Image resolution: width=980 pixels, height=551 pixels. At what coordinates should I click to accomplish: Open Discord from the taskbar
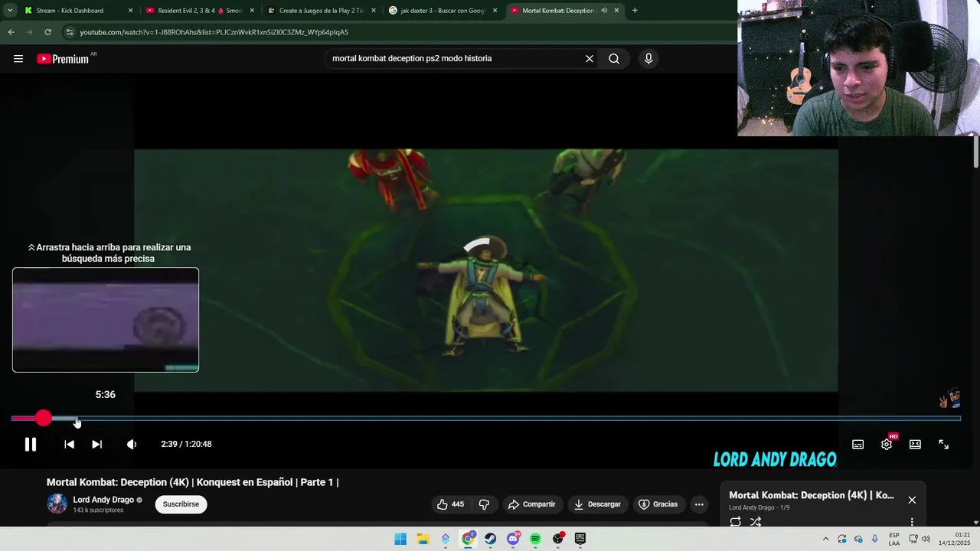click(513, 539)
